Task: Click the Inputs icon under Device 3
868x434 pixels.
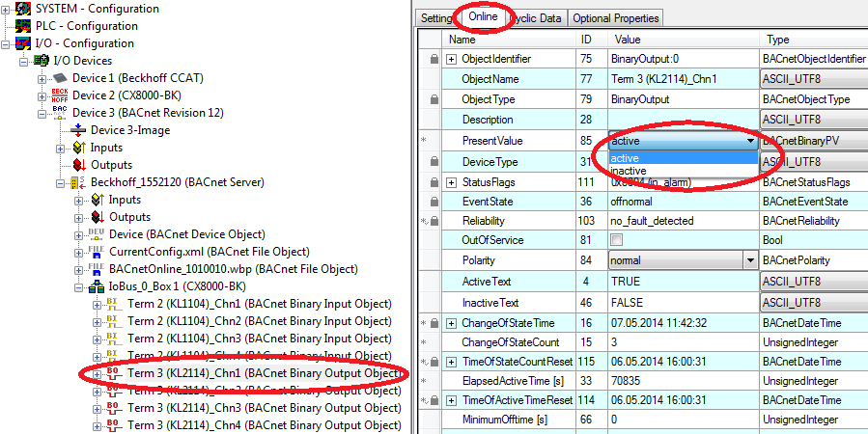Action: 78,148
